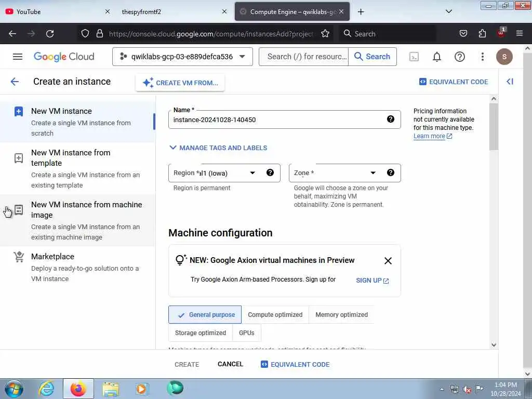Open the Google Cloud navigation hamburger menu
This screenshot has width=532, height=399.
[x=18, y=57]
